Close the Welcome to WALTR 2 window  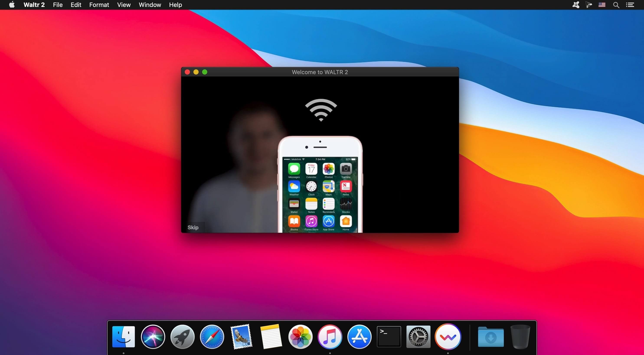click(x=187, y=72)
